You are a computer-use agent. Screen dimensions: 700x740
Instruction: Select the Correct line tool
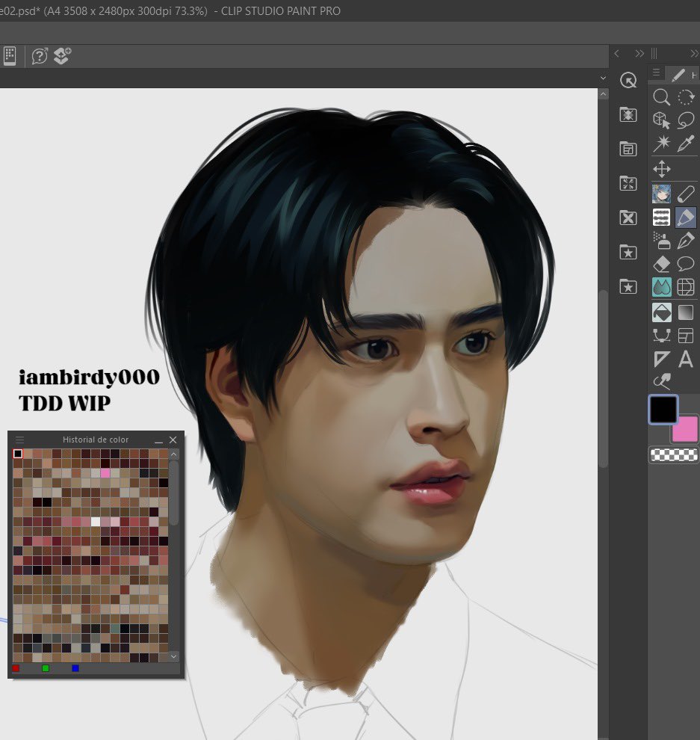661,381
